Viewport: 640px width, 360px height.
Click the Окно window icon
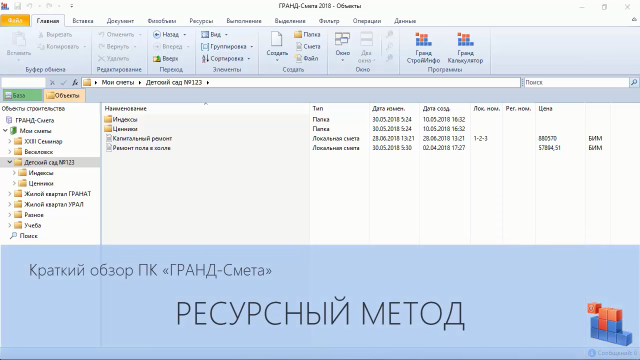click(342, 39)
